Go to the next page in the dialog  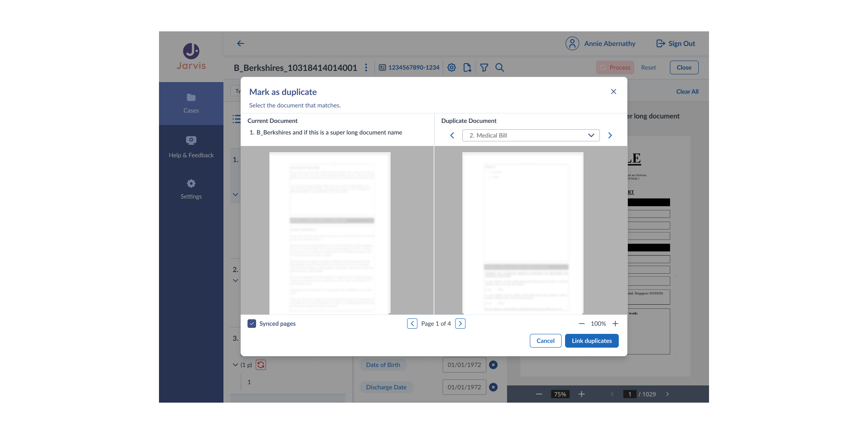[460, 324]
